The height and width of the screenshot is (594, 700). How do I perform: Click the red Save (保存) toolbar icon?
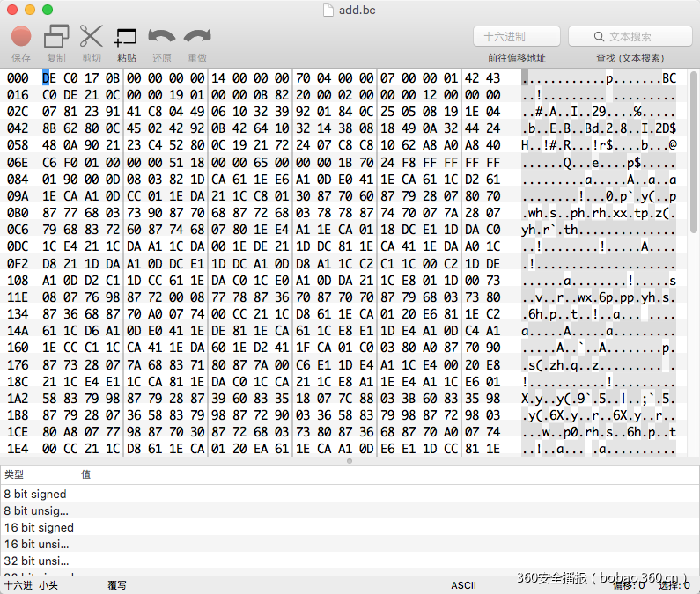(21, 36)
